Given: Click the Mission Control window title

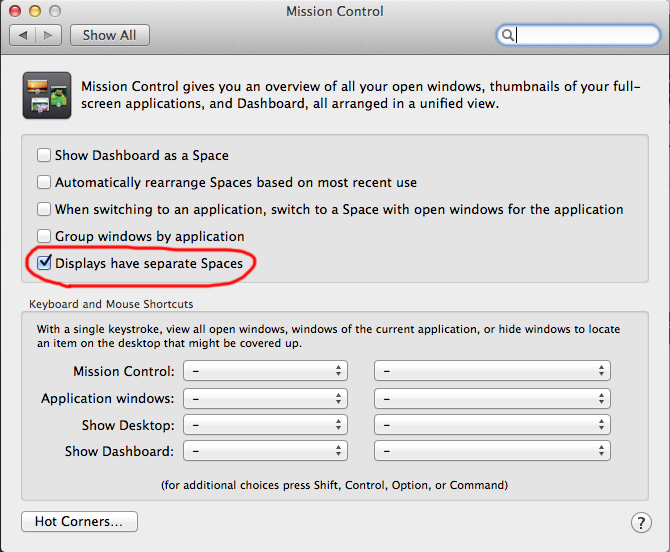Looking at the screenshot, I should pos(335,11).
